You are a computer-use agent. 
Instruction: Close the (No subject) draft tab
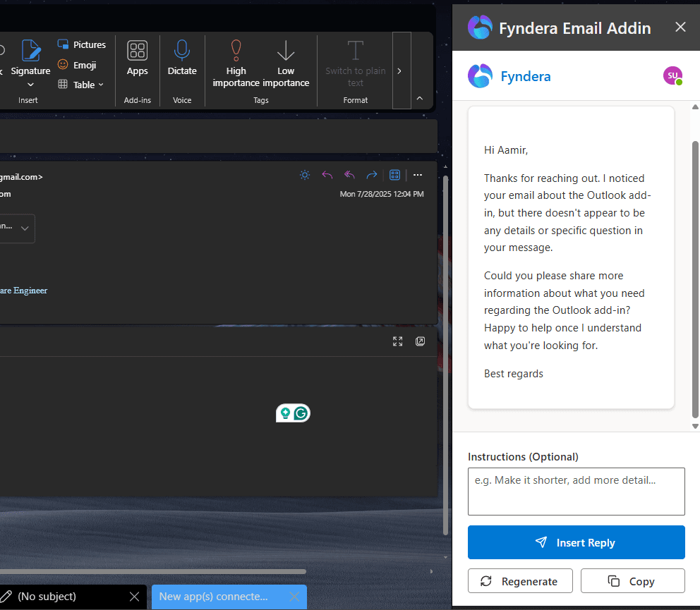(x=134, y=597)
